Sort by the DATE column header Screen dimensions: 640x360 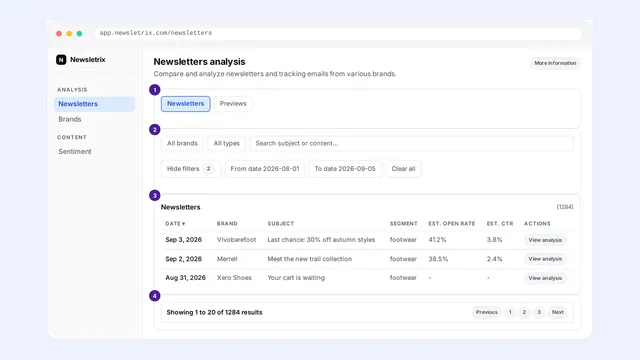[176, 224]
